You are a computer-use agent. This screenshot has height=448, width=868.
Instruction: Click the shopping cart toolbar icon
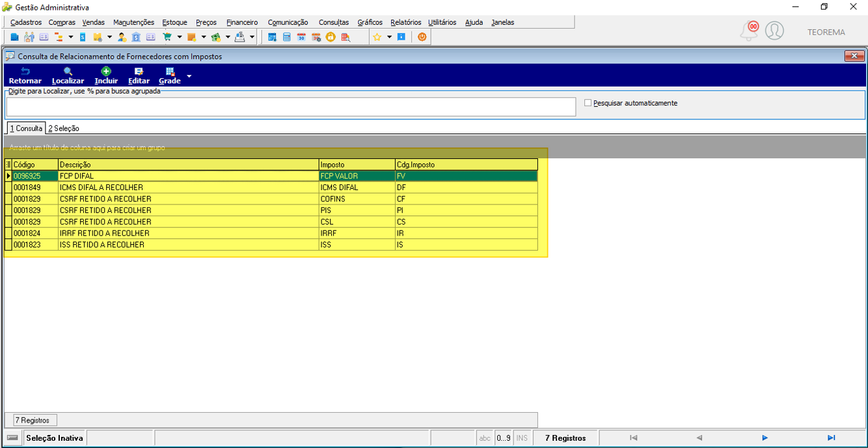(x=167, y=37)
